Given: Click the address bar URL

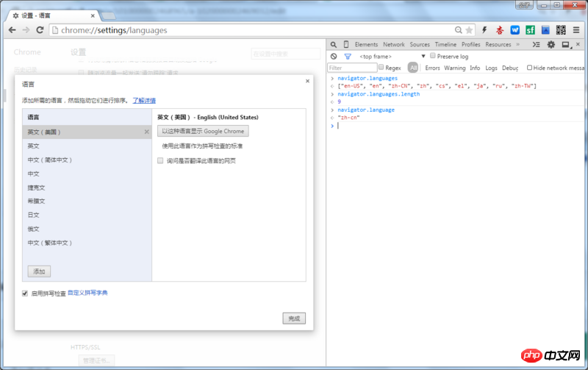Looking at the screenshot, I should [x=114, y=30].
